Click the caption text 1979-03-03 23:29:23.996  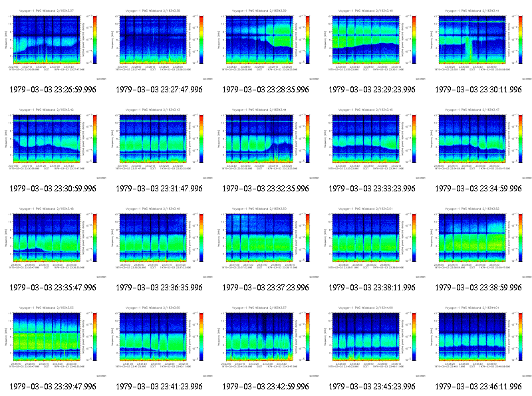[372, 90]
